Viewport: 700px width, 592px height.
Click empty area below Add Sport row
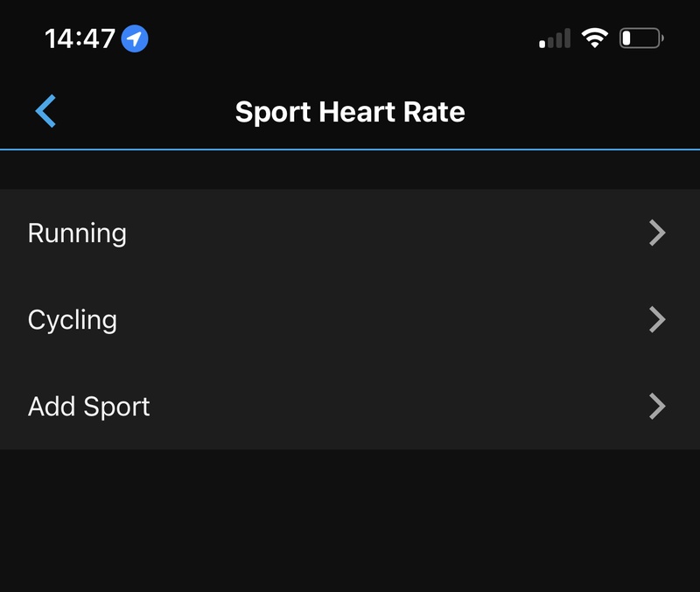(350, 520)
